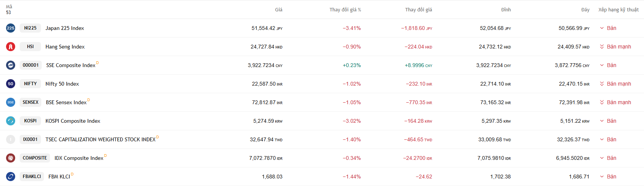This screenshot has width=644, height=186.
Task: Click the KOSPI Composite Index logo
Action: click(x=11, y=121)
